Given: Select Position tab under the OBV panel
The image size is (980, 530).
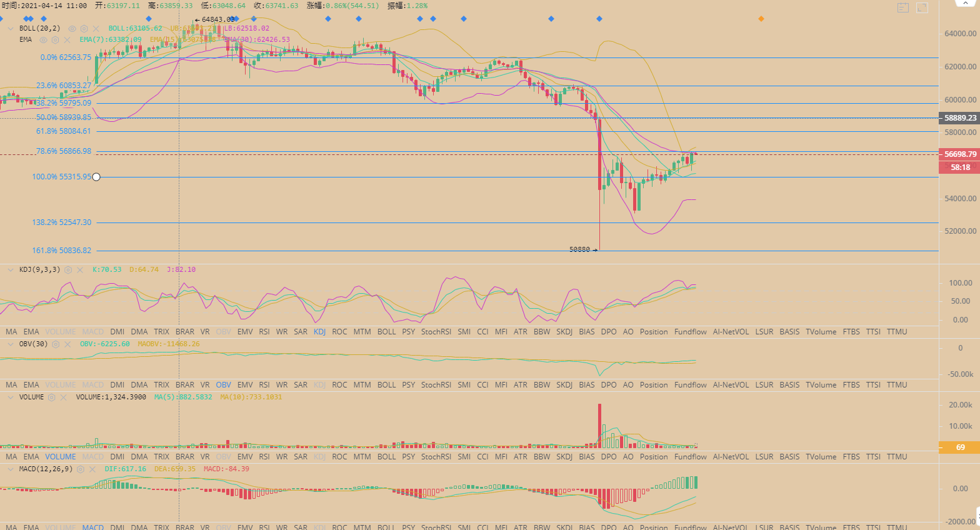Looking at the screenshot, I should (654, 385).
